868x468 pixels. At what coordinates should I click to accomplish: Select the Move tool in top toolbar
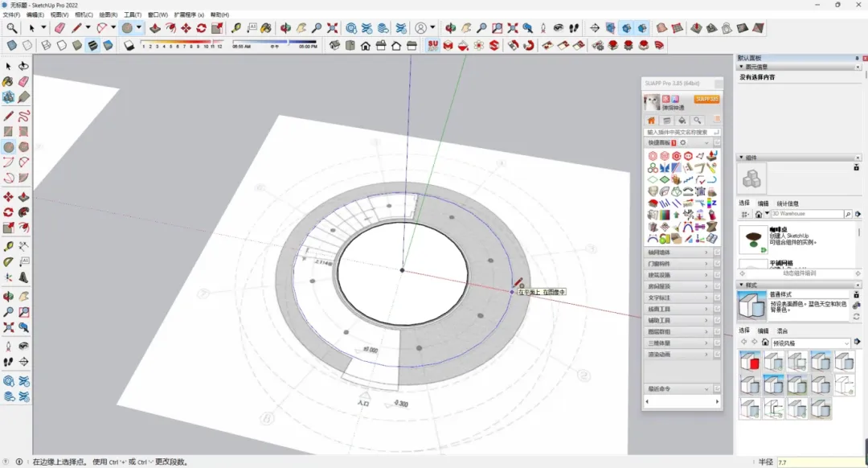tap(186, 28)
